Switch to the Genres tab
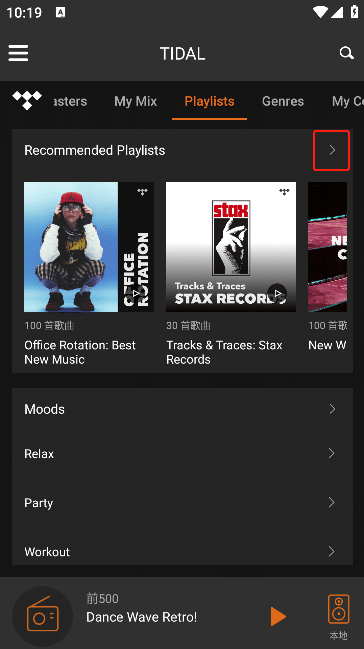Screen dimensions: 364x649 [x=283, y=101]
